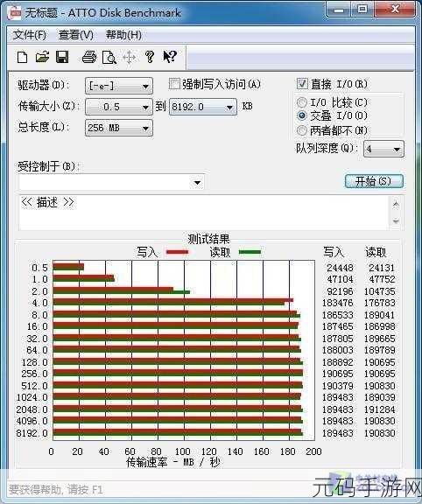Click the write value 92196
Screen dimensions: 422x504
click(340, 291)
